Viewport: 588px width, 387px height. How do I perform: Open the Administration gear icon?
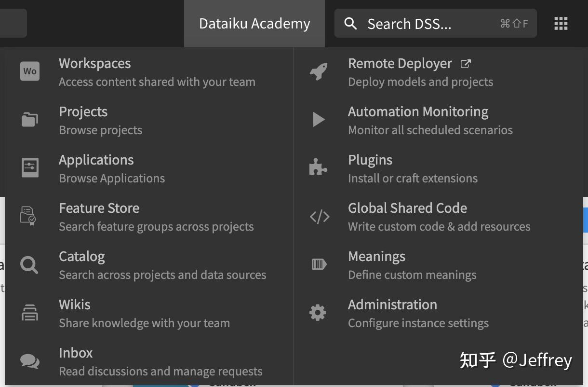point(318,312)
